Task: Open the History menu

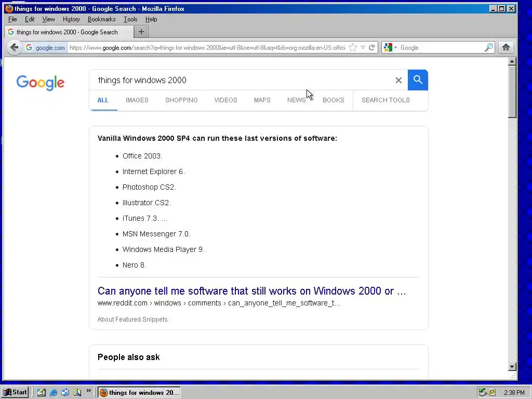Action: [x=71, y=19]
